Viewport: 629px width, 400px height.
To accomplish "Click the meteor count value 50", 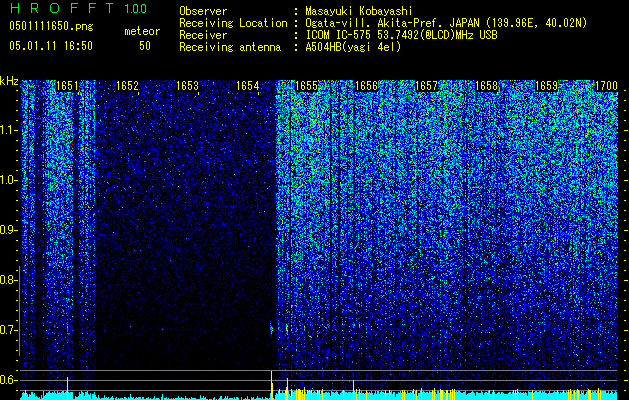I will click(x=145, y=46).
